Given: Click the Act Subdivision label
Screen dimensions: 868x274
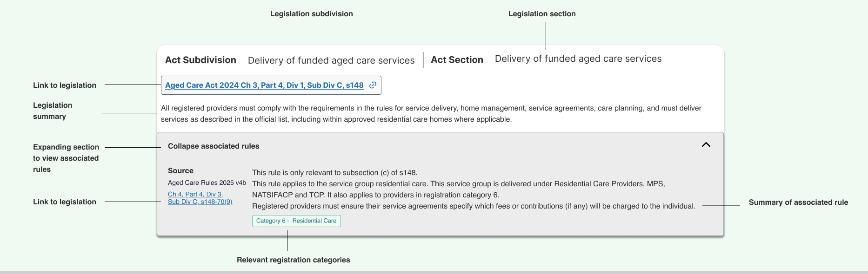Looking at the screenshot, I should click(200, 60).
